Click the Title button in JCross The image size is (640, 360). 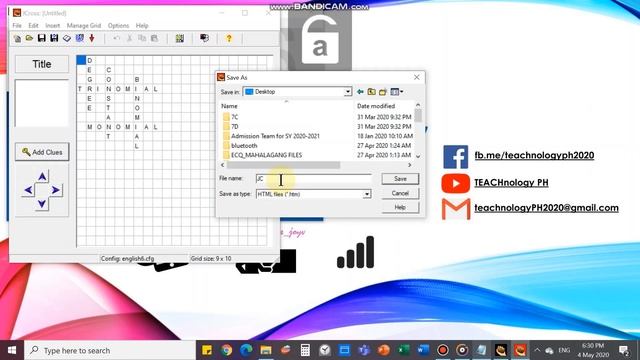42,64
